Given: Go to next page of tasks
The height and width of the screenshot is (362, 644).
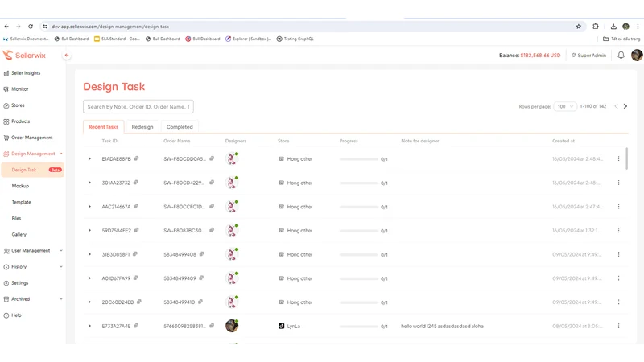Looking at the screenshot, I should (625, 106).
